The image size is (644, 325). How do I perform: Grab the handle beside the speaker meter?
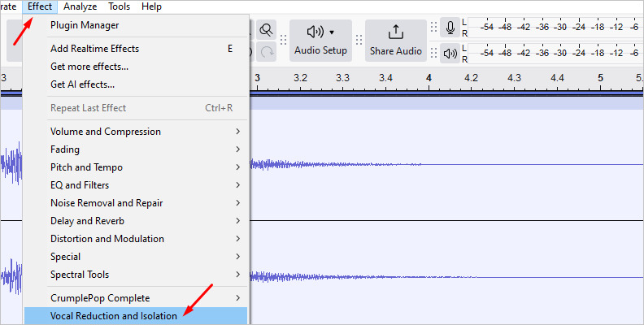coord(433,54)
